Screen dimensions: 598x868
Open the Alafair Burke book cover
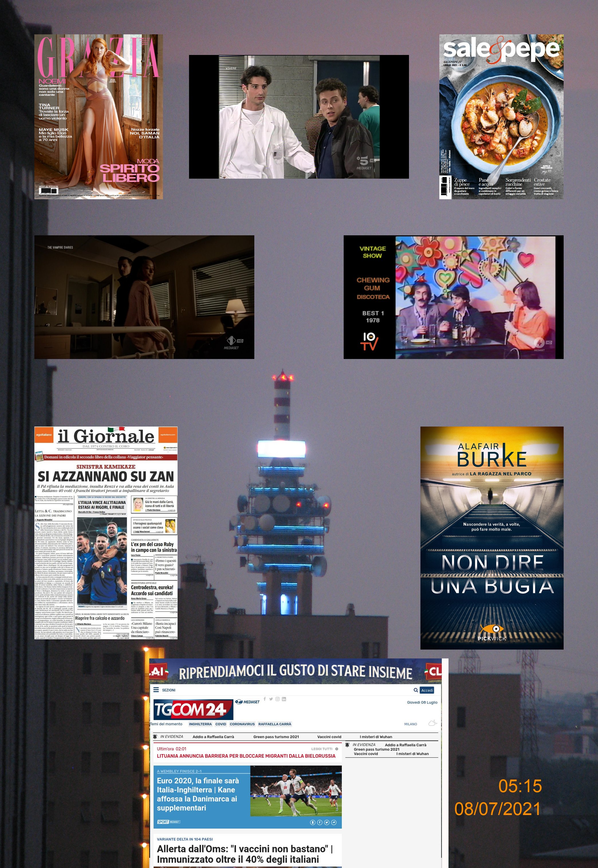pyautogui.click(x=491, y=538)
